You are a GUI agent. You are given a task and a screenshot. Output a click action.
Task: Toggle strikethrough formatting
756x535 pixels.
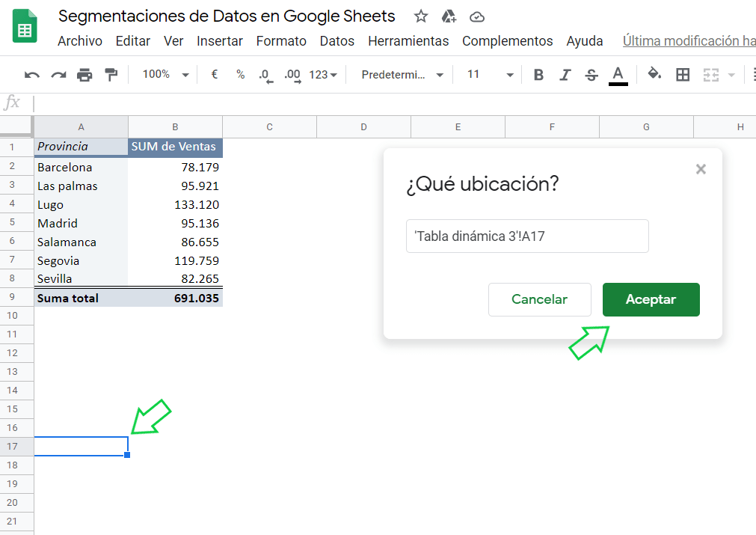click(x=591, y=75)
